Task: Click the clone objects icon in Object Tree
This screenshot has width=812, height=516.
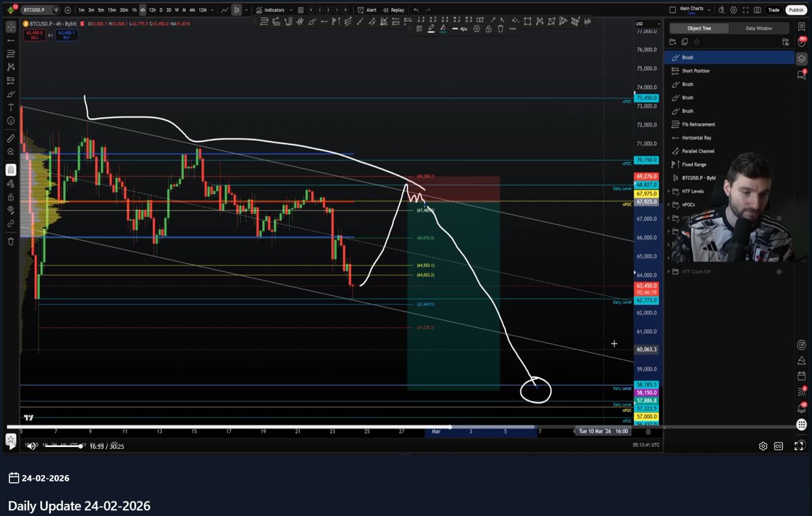Action: pyautogui.click(x=685, y=42)
